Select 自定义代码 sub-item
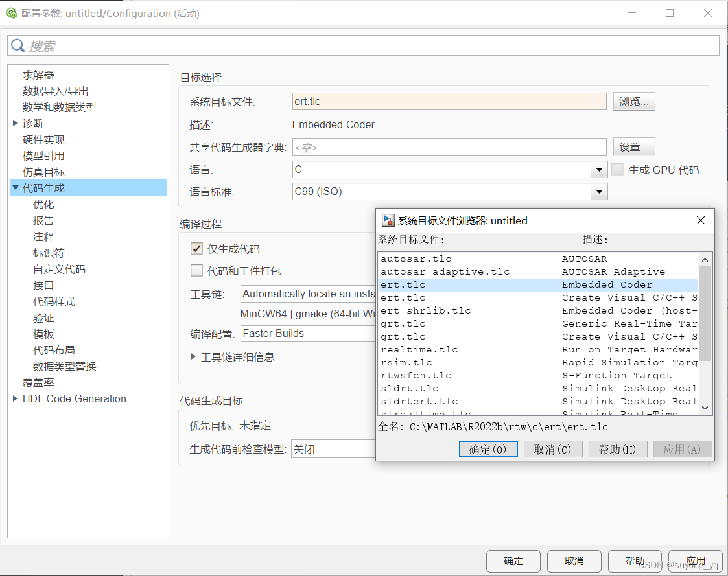Viewport: 728px width, 576px height. click(x=59, y=269)
